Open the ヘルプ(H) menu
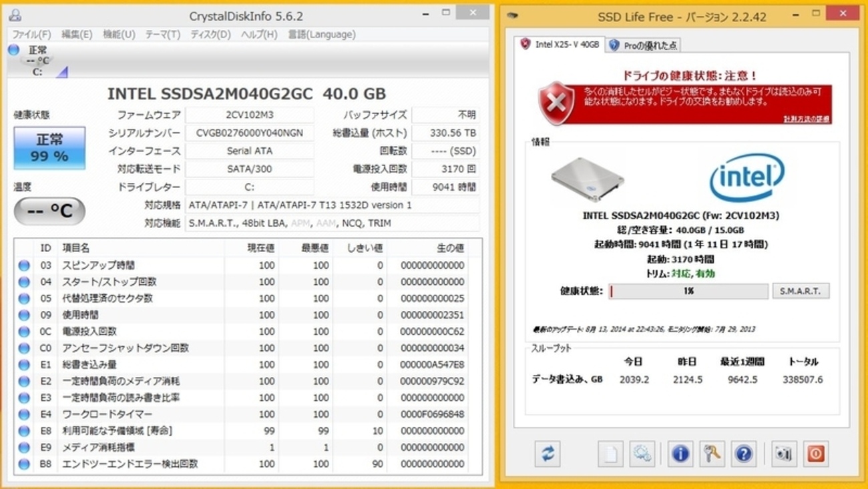The image size is (868, 489). (259, 34)
